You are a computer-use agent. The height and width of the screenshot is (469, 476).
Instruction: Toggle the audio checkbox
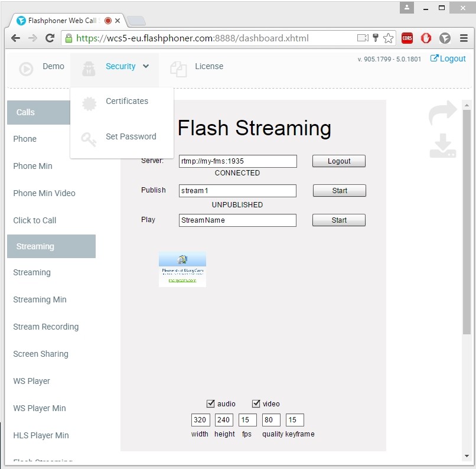(210, 403)
